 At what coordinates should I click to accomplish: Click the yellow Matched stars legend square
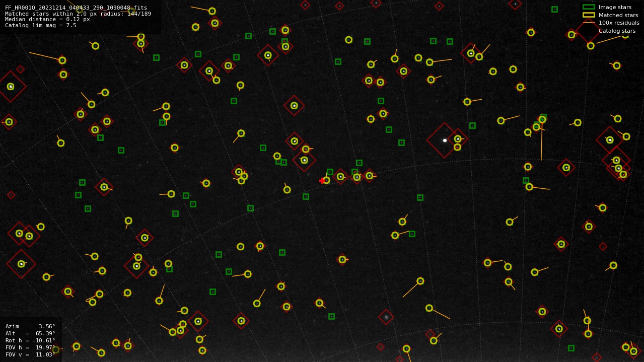click(x=589, y=15)
